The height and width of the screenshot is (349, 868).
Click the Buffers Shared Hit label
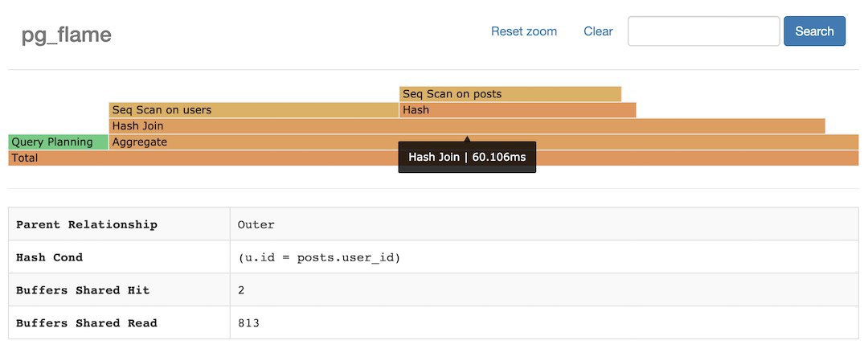coord(83,290)
